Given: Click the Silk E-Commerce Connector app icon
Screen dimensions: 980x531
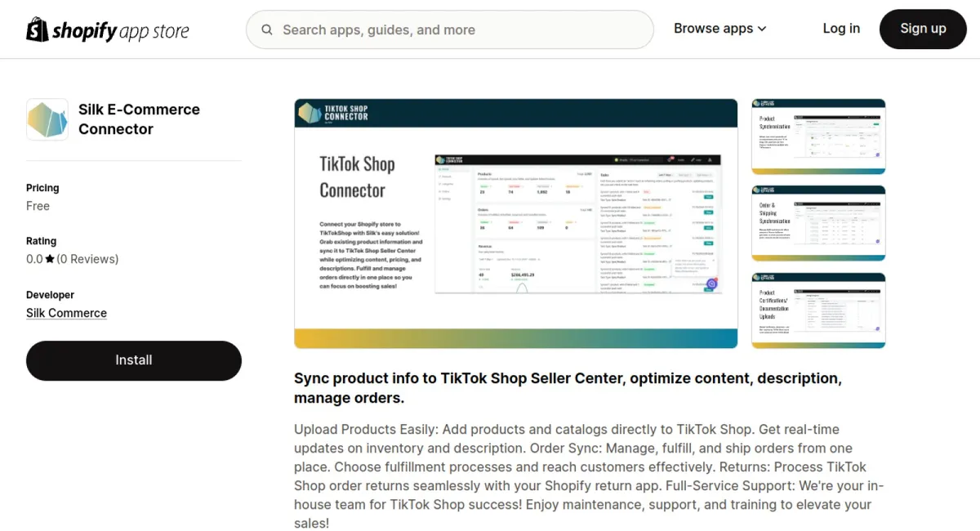Looking at the screenshot, I should click(47, 119).
